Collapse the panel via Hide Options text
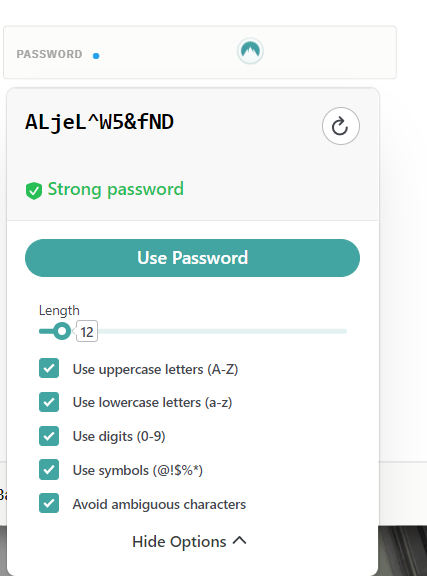The width and height of the screenshot is (427, 576). tap(179, 541)
